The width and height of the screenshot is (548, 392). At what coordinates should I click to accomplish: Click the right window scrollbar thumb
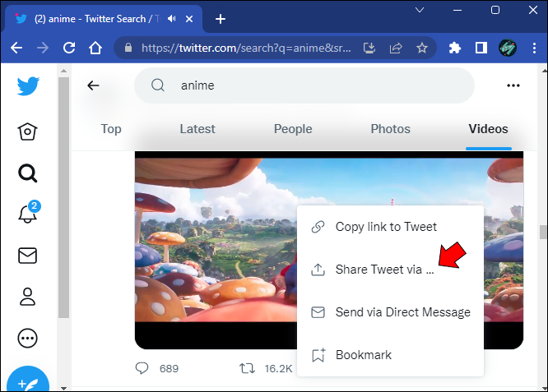(x=543, y=232)
